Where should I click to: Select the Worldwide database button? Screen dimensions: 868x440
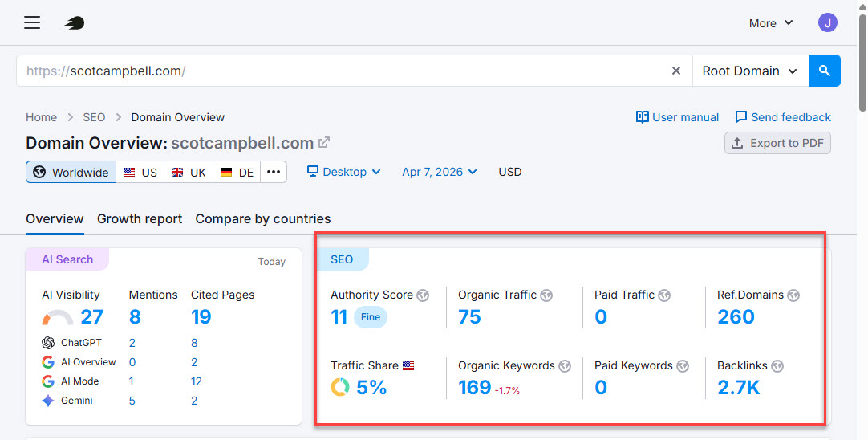(71, 172)
